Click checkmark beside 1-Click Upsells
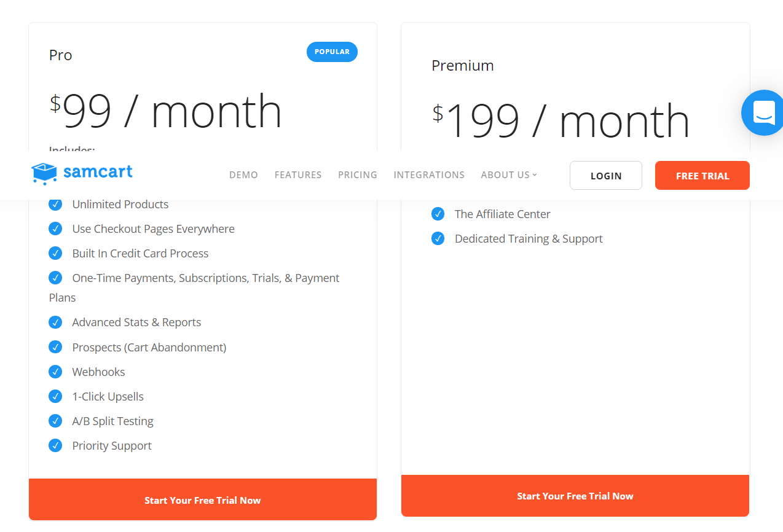The height and width of the screenshot is (532, 783). [55, 396]
